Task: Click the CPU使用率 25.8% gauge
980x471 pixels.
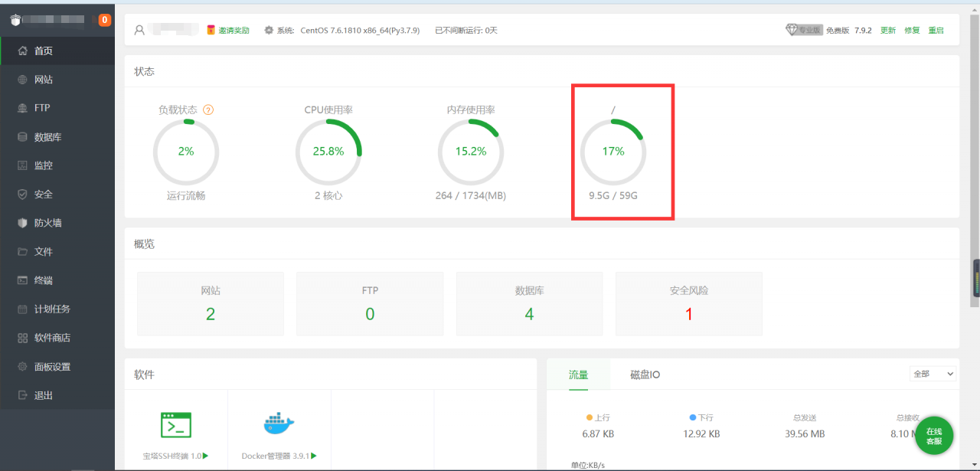Action: click(328, 152)
